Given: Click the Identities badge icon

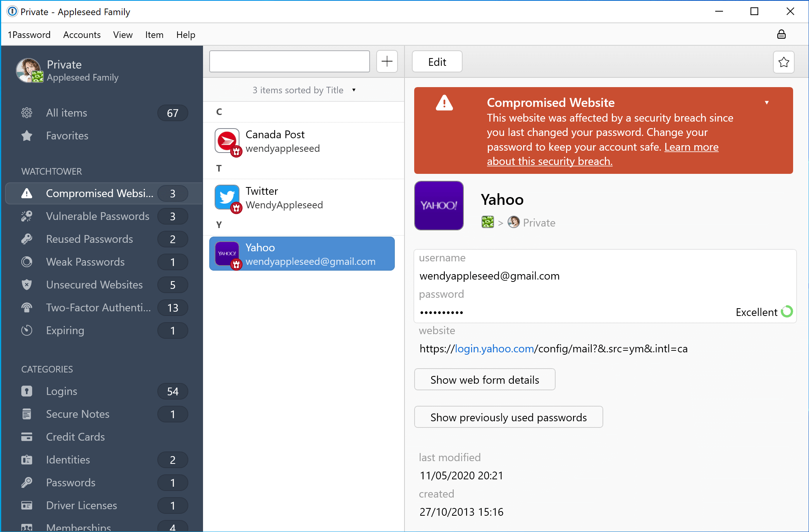Looking at the screenshot, I should point(27,460).
